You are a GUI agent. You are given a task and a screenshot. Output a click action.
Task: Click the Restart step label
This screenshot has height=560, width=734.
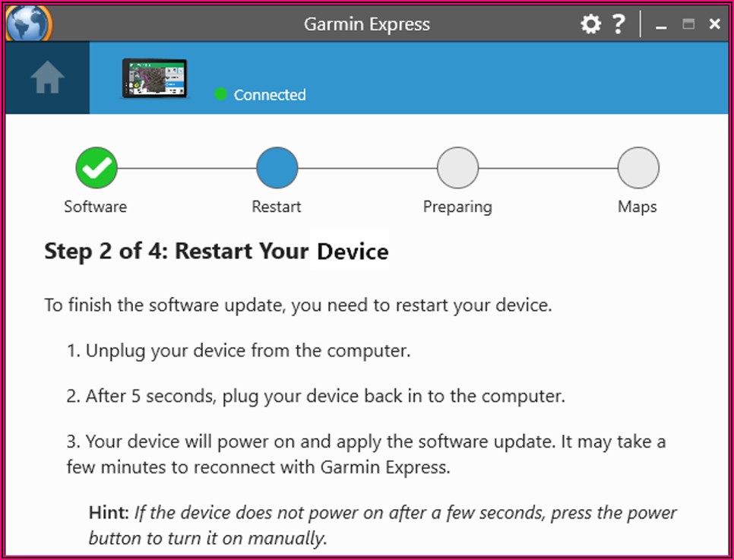[277, 207]
